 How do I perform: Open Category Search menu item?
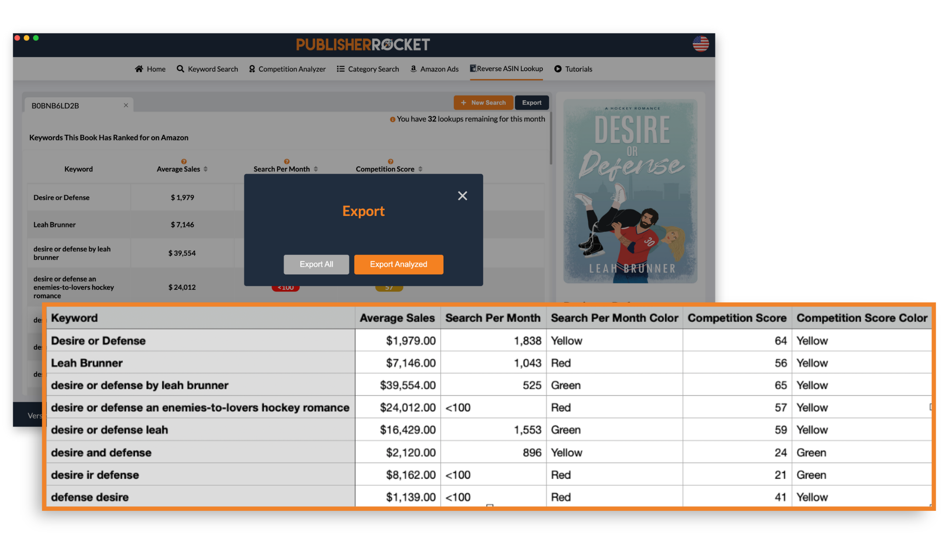(368, 69)
